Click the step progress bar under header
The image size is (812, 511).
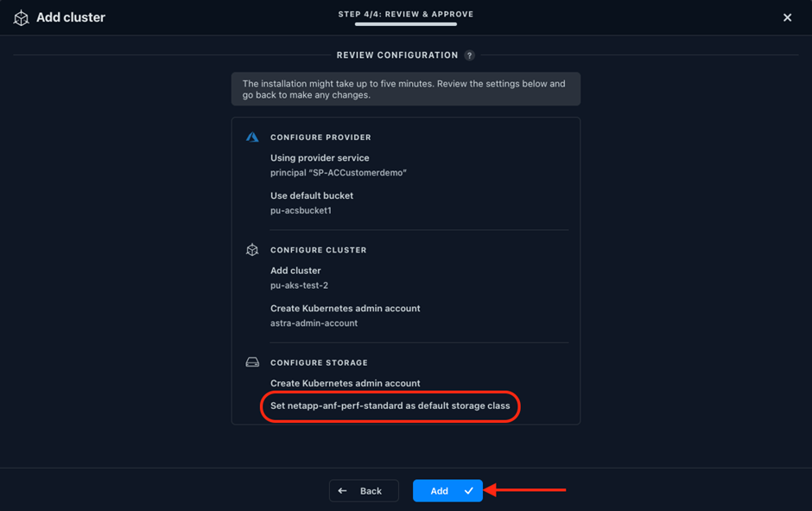pos(405,24)
